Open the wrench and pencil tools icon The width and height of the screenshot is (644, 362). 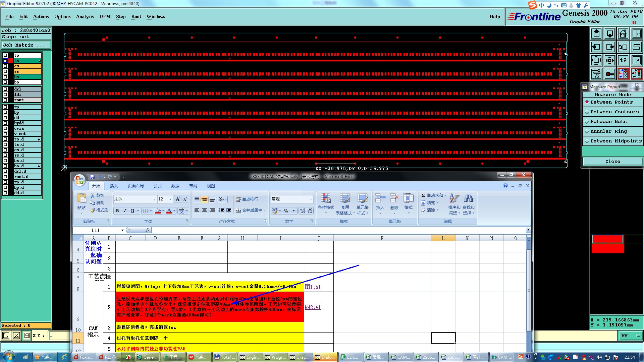(596, 73)
